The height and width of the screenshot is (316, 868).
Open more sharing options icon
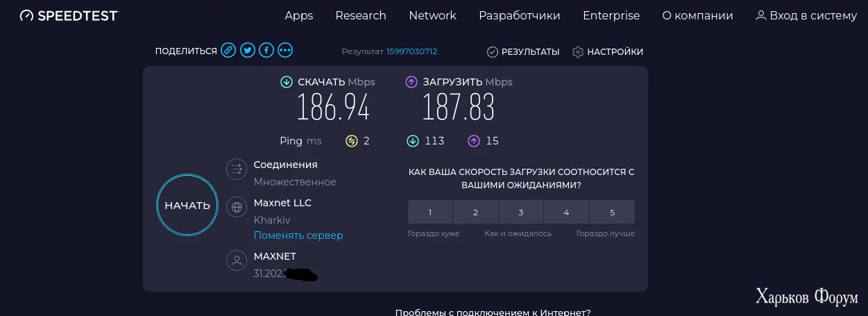(285, 51)
